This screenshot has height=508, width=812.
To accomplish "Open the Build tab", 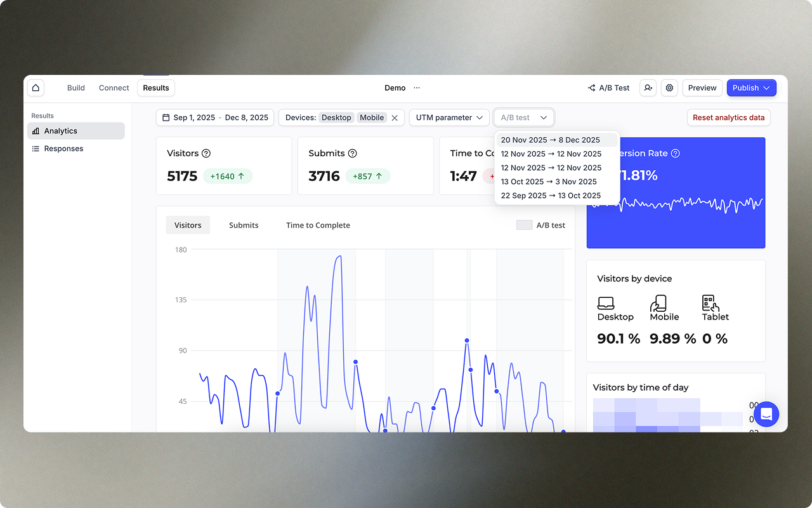I will [x=75, y=88].
